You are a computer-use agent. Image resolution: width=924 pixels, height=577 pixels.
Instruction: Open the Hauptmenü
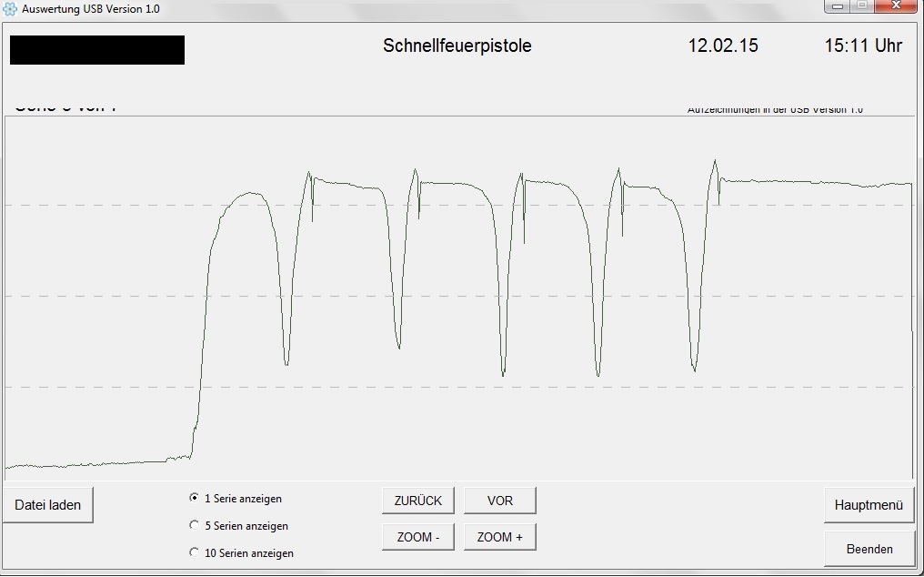coord(869,505)
